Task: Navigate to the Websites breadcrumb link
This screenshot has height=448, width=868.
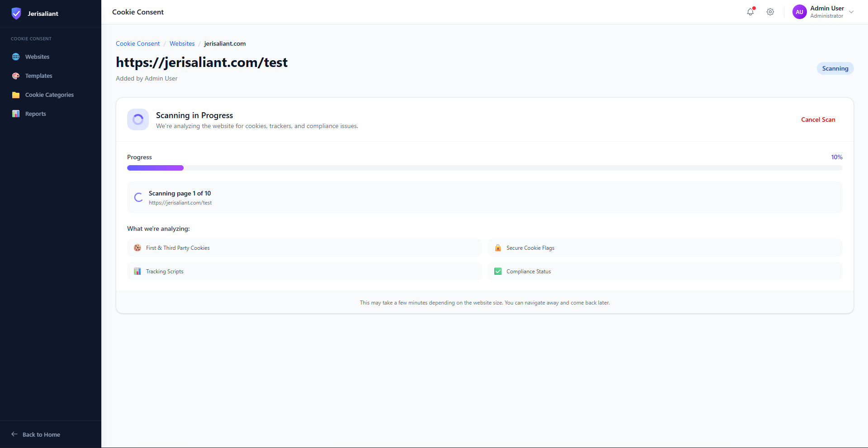Action: tap(182, 44)
